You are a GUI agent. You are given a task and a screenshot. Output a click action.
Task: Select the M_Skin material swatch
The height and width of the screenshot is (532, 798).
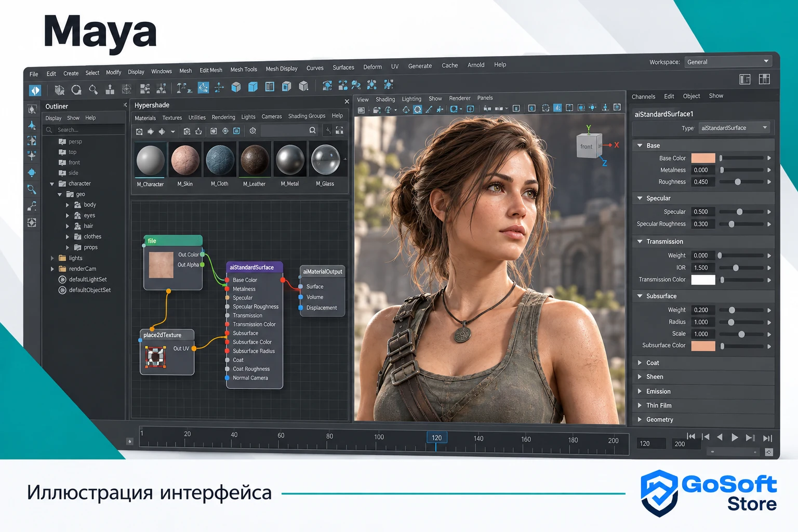185,160
